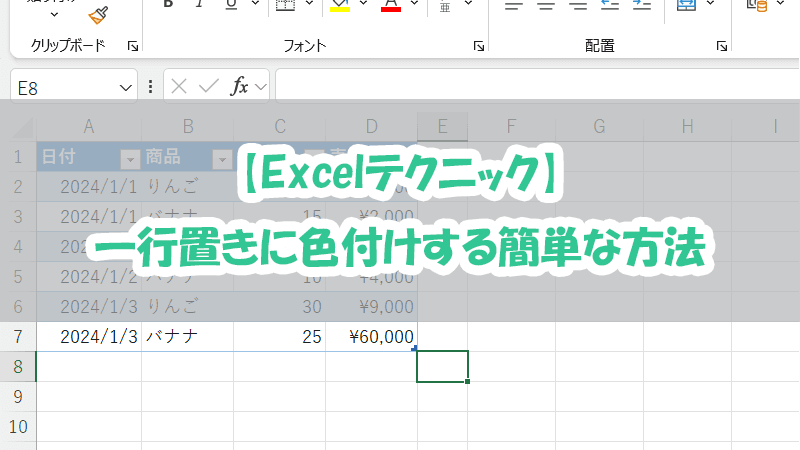Open the フォント dialog launcher

(479, 46)
